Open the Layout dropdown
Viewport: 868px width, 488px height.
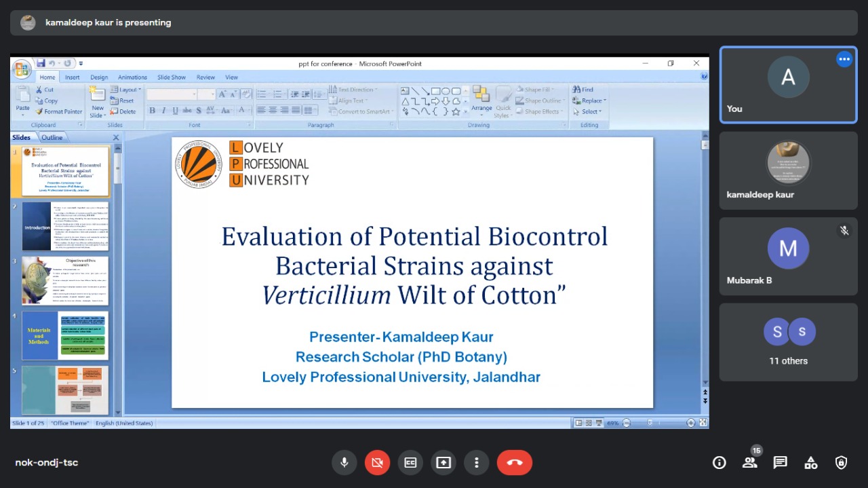coord(125,90)
